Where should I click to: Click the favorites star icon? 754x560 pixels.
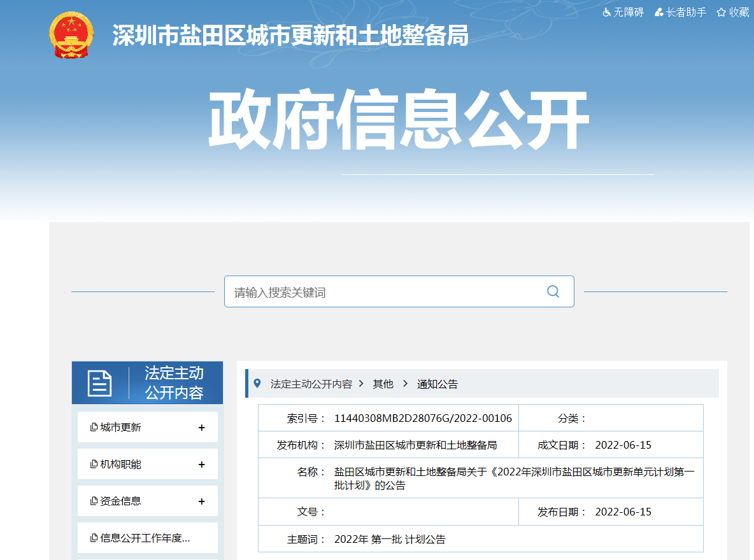[721, 12]
